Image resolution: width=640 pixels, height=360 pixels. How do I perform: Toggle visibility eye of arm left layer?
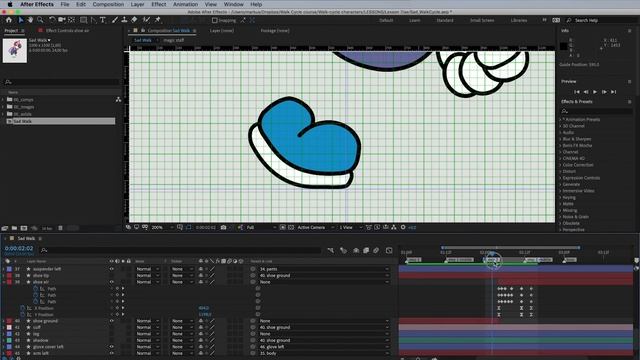tap(111, 353)
